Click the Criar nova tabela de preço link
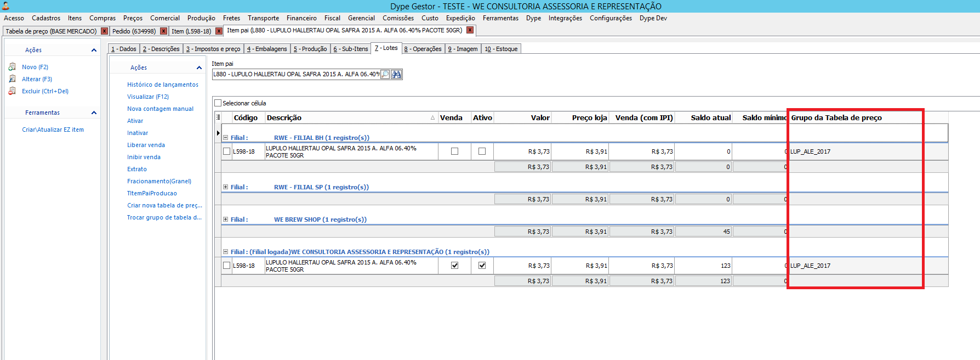This screenshot has width=980, height=360. coord(164,205)
